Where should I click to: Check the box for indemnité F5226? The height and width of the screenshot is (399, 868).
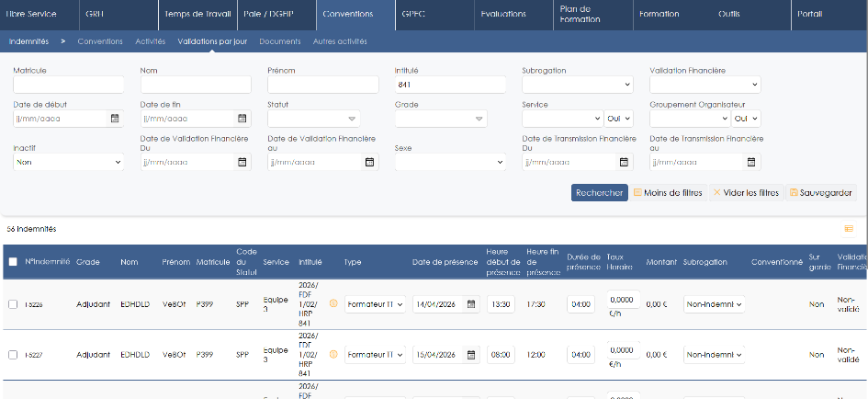[x=13, y=304]
